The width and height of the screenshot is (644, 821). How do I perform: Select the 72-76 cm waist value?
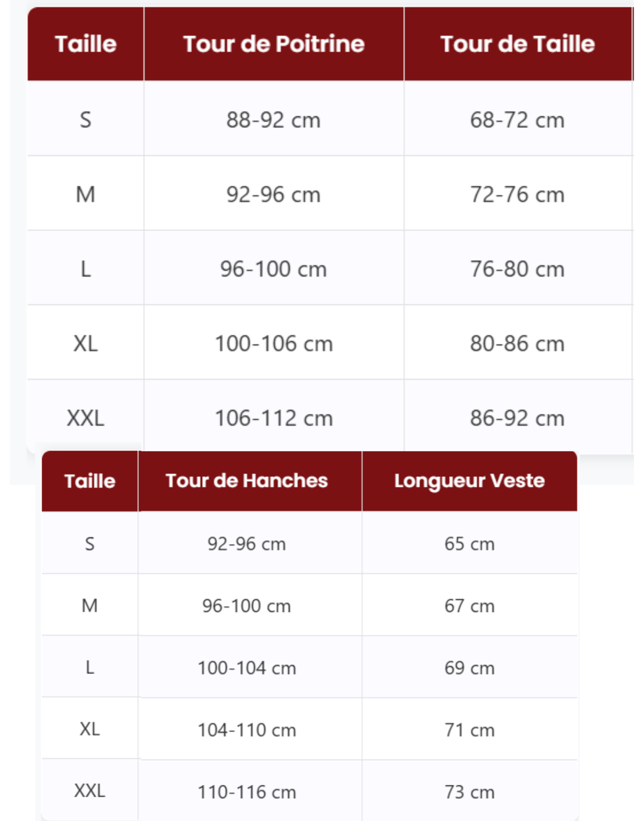[x=517, y=195]
